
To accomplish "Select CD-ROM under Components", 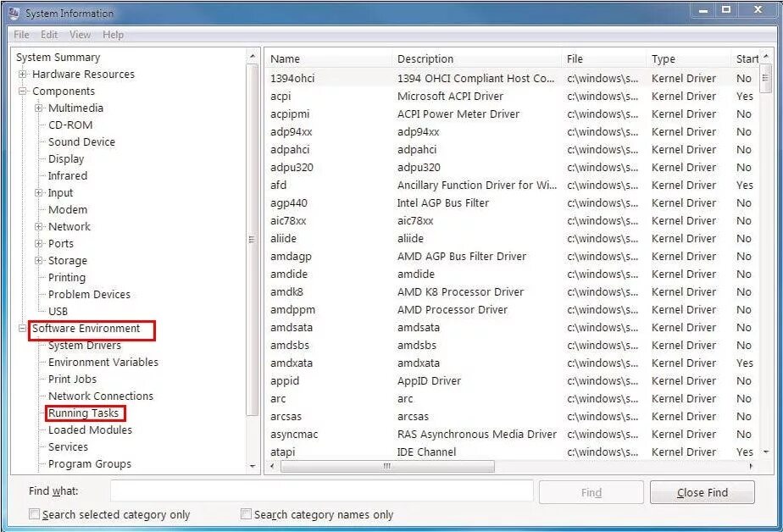I will 70,125.
